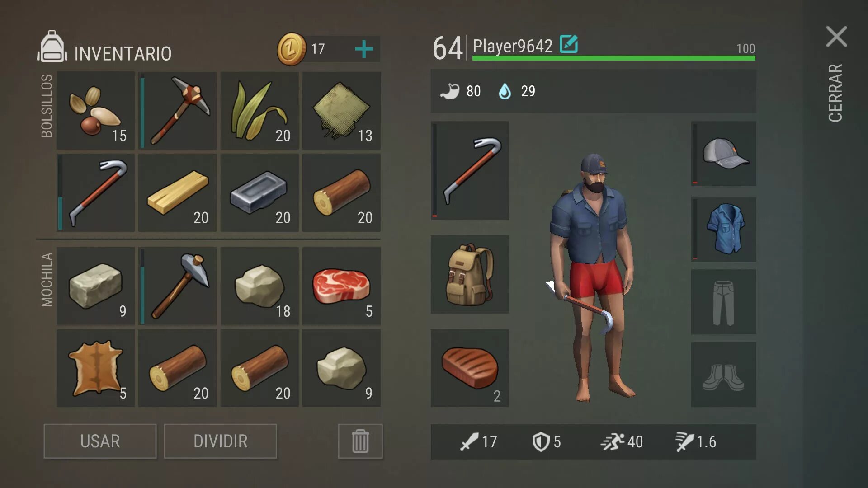Tap the empty boots equipment slot

pyautogui.click(x=723, y=375)
